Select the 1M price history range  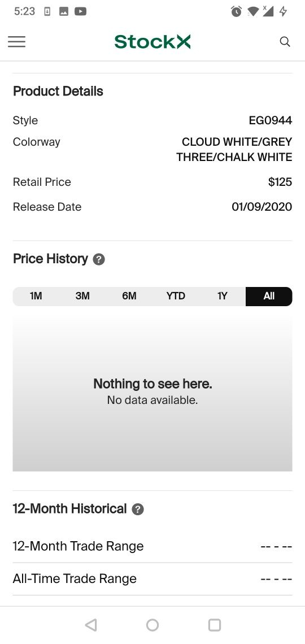pos(36,296)
